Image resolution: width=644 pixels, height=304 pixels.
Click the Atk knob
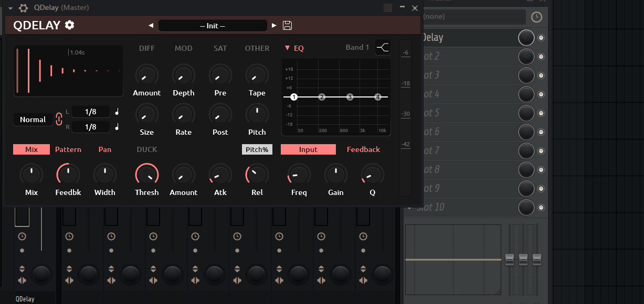(220, 174)
